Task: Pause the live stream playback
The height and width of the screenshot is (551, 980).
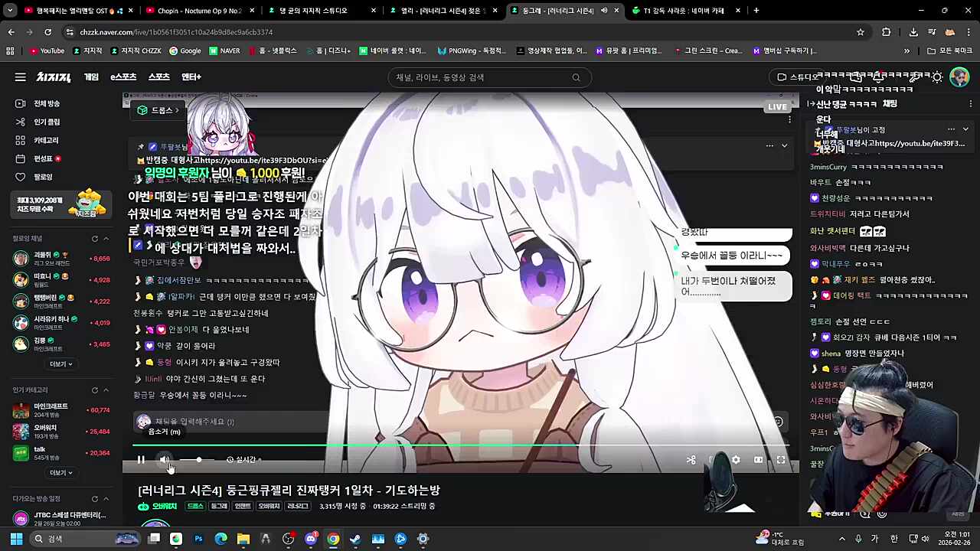Action: click(141, 459)
